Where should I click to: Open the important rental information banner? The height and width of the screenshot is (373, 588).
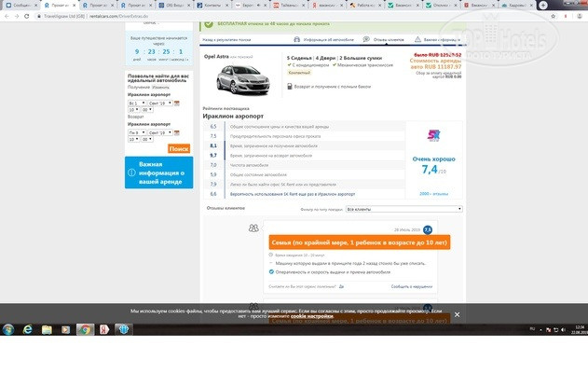tap(158, 173)
